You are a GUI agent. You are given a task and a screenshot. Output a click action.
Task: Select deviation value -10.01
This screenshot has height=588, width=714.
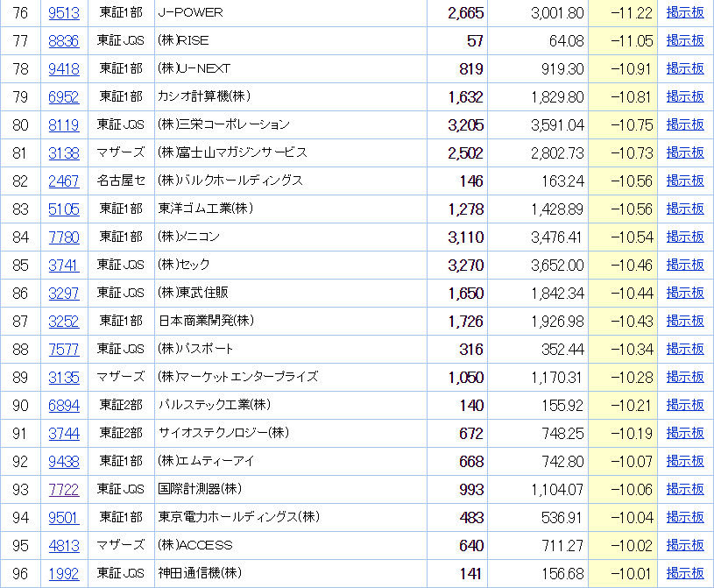point(632,574)
